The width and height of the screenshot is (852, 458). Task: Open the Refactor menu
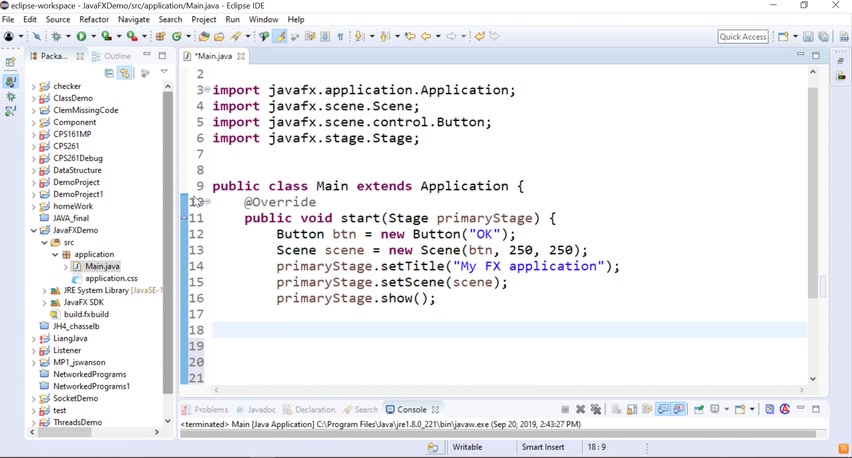[94, 19]
